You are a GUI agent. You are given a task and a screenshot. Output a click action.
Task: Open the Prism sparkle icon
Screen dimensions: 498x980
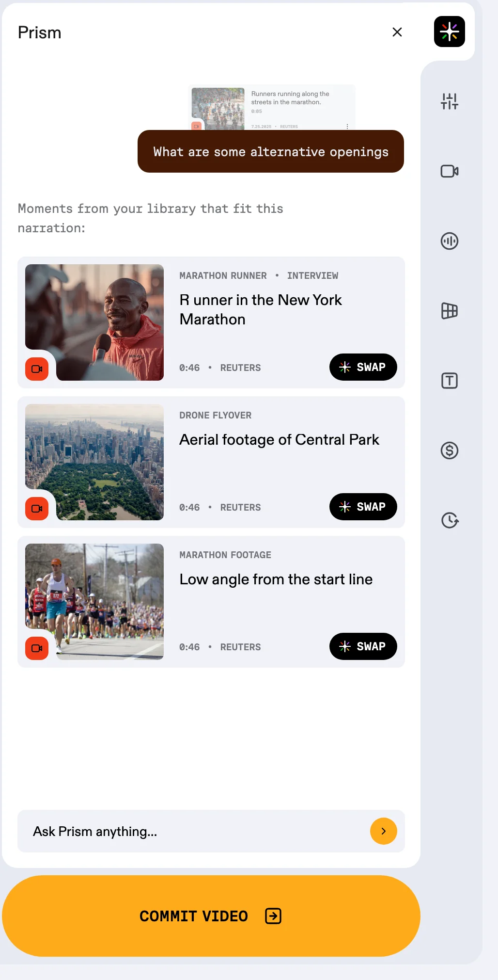point(449,32)
